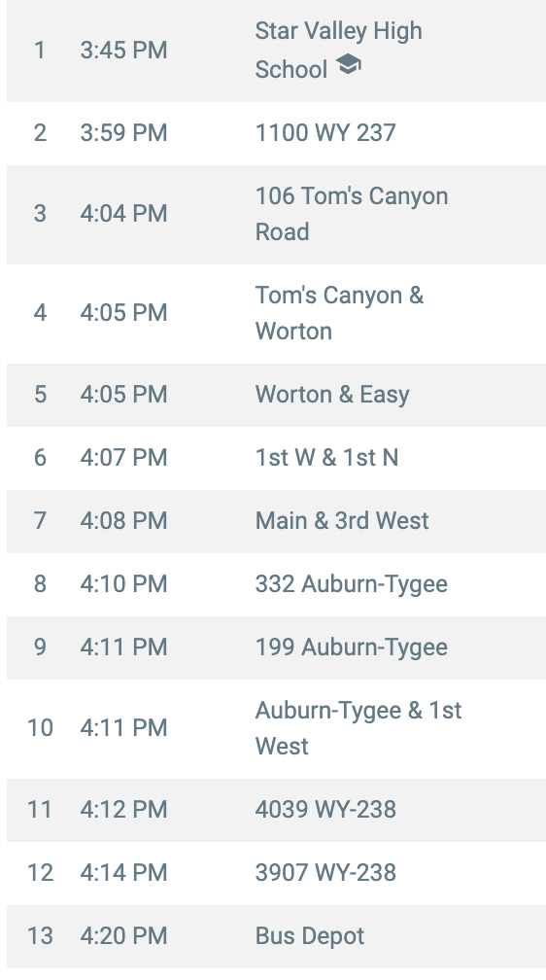
Task: Choose Auburn-Tygee & 1st West stop
Action: 276,729
